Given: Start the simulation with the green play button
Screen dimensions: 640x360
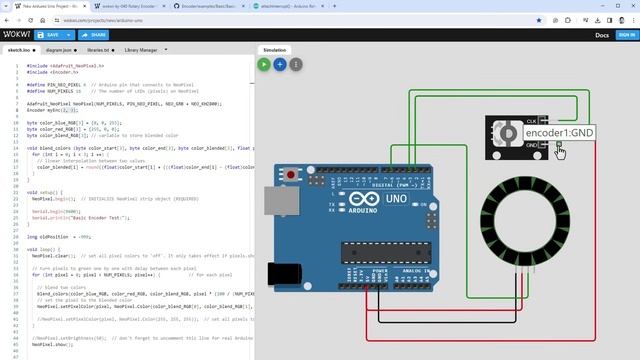Looking at the screenshot, I should (x=264, y=64).
